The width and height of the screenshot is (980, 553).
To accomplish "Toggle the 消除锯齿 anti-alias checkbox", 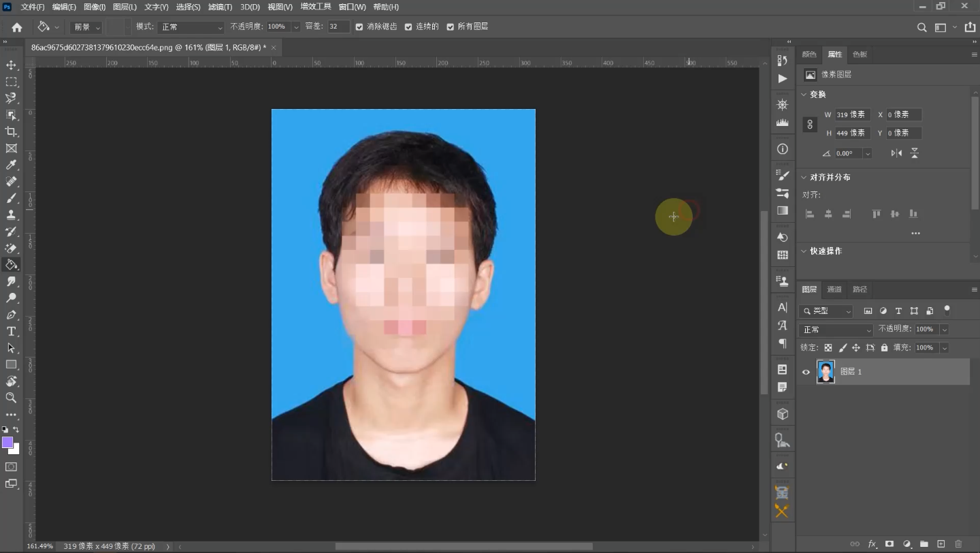I will (359, 27).
